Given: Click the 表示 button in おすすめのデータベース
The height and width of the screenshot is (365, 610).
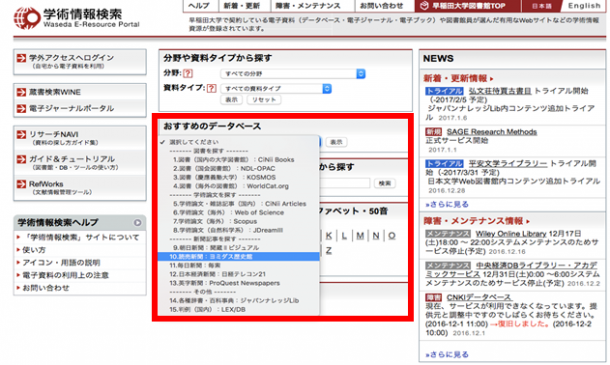Looking at the screenshot, I should pyautogui.click(x=336, y=142).
